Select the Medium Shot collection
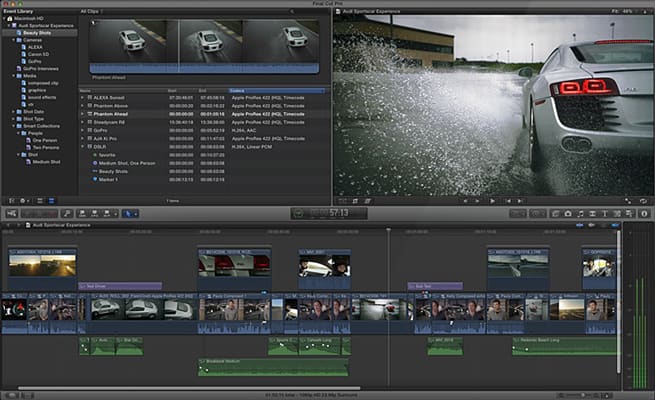 pos(46,162)
